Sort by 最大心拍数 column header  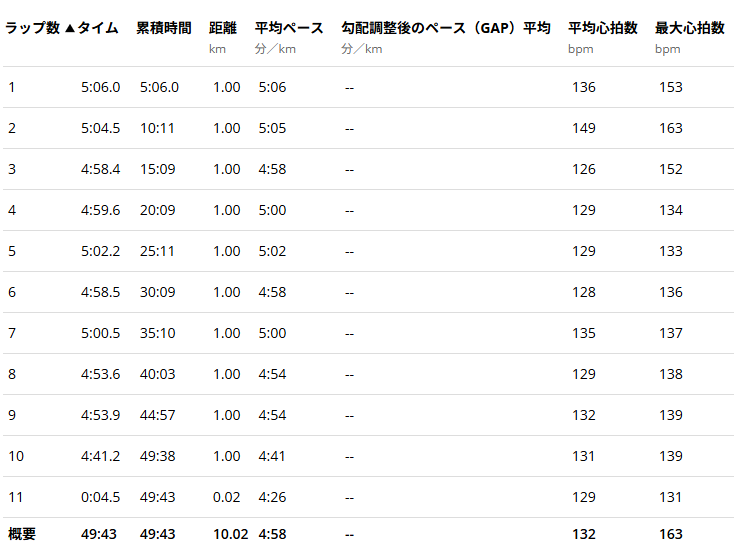coord(689,28)
